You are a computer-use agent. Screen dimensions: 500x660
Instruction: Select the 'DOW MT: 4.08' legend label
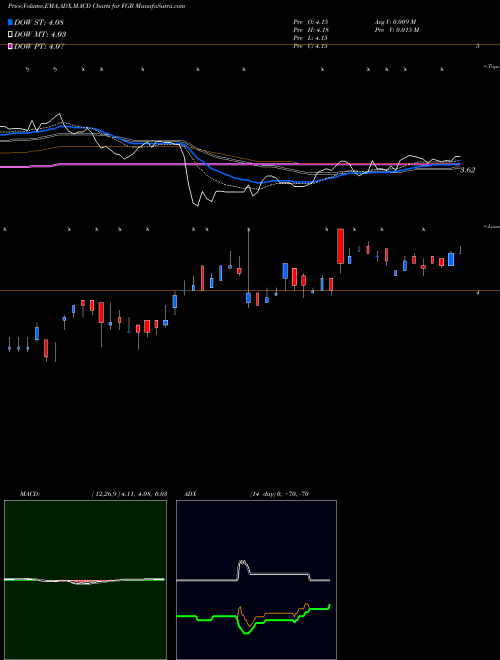tap(40, 35)
